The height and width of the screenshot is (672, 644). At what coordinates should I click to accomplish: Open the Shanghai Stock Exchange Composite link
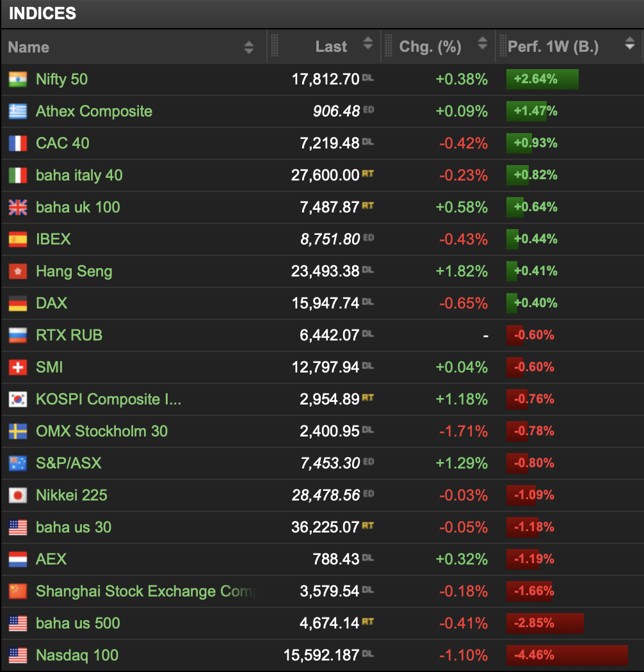click(146, 591)
